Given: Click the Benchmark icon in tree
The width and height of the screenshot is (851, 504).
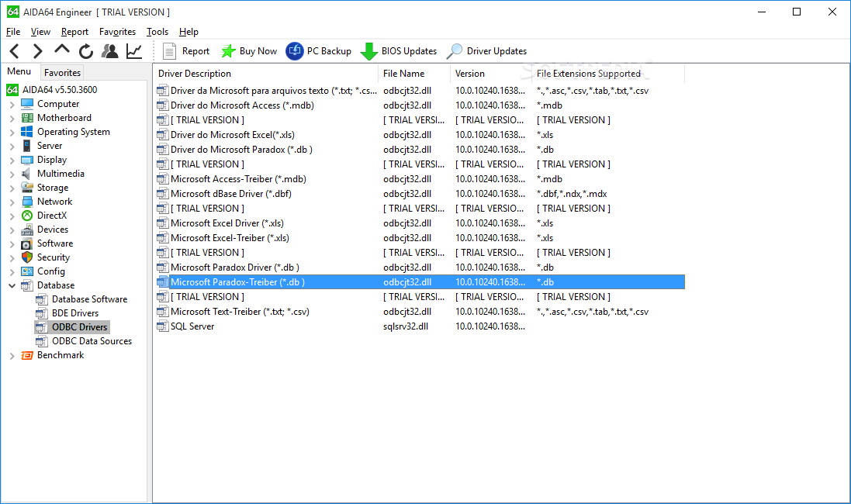Looking at the screenshot, I should [x=26, y=355].
